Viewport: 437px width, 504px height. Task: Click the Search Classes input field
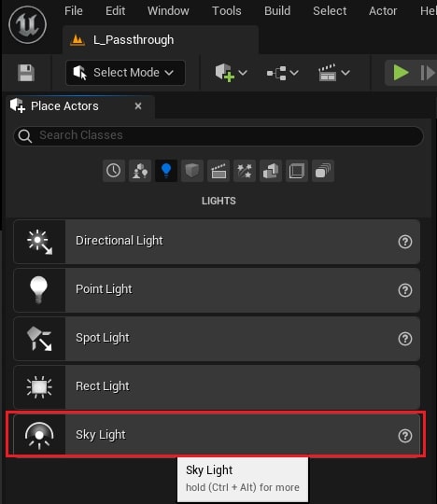(x=218, y=135)
